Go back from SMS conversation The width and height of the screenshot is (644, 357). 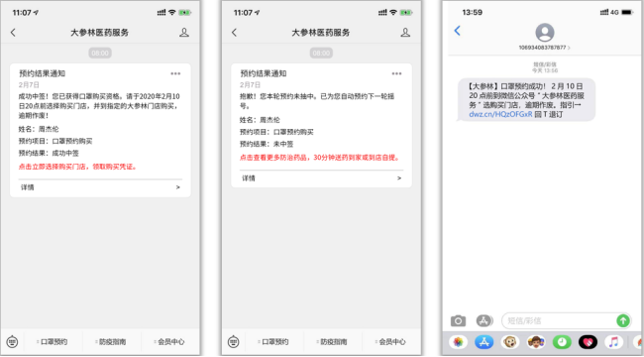457,31
